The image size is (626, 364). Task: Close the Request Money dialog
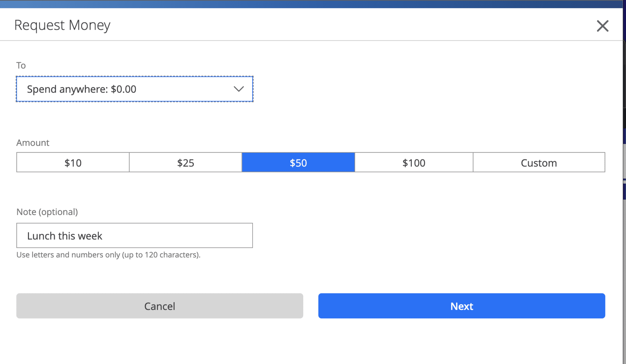(x=602, y=26)
